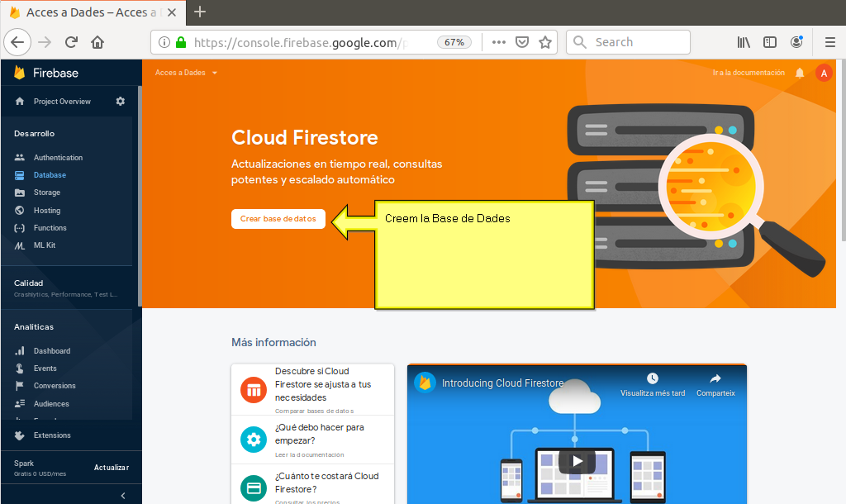Open Firefox account icon

tap(796, 42)
